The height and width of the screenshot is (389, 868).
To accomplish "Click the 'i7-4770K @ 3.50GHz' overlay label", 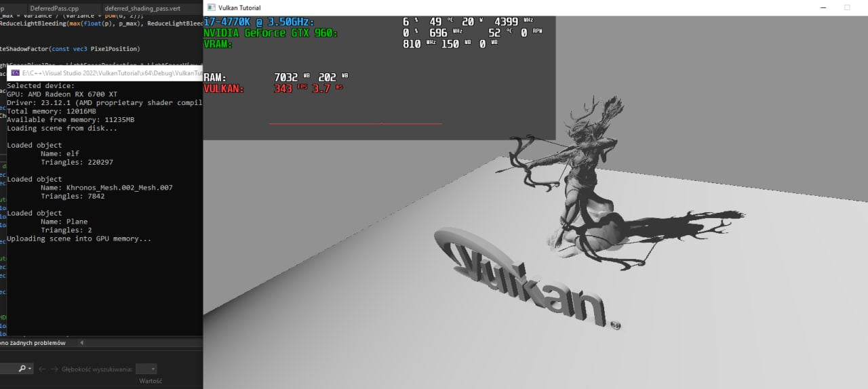I will coord(258,22).
